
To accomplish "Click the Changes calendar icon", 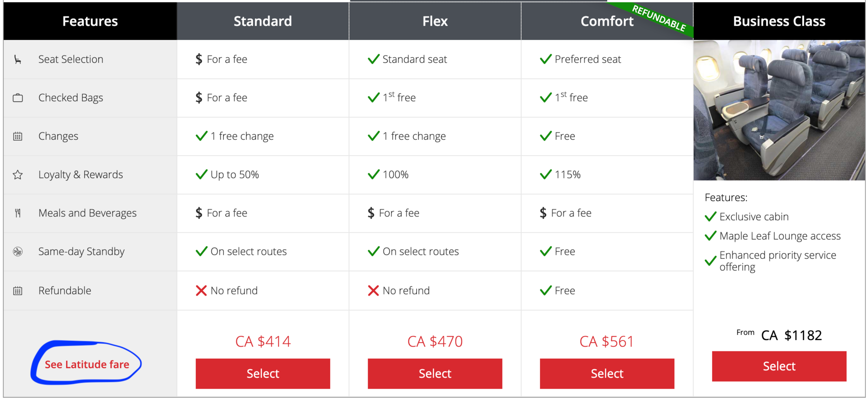I will click(x=18, y=136).
